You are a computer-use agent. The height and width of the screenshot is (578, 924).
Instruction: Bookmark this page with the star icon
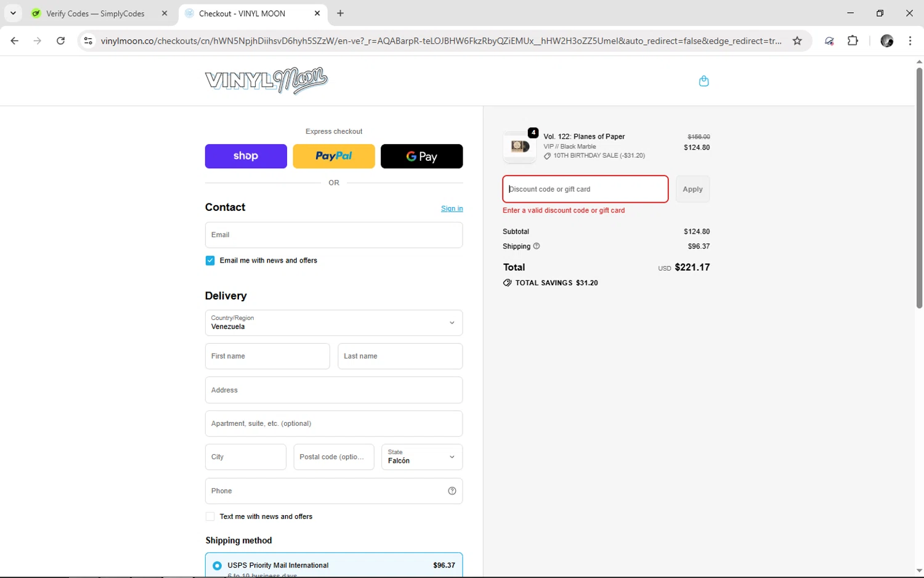click(x=797, y=41)
